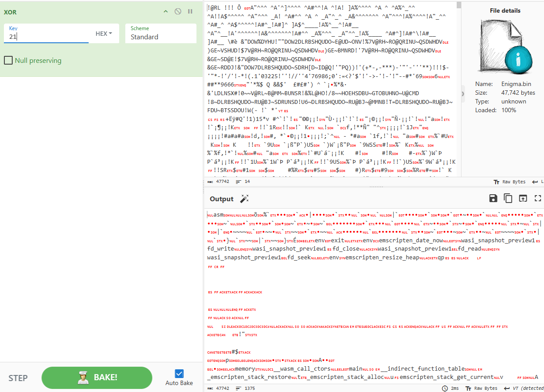Image resolution: width=544 pixels, height=392 pixels.
Task: Open input end-of-line sequence selector
Action: [x=538, y=182]
